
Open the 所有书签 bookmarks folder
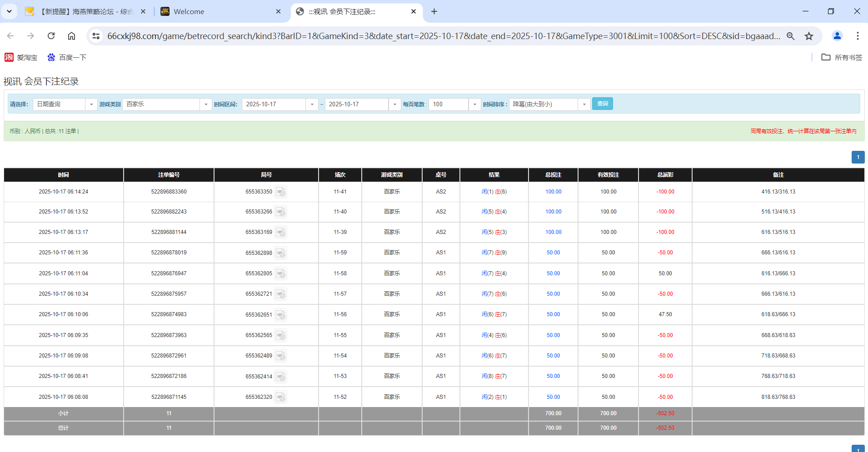click(842, 57)
